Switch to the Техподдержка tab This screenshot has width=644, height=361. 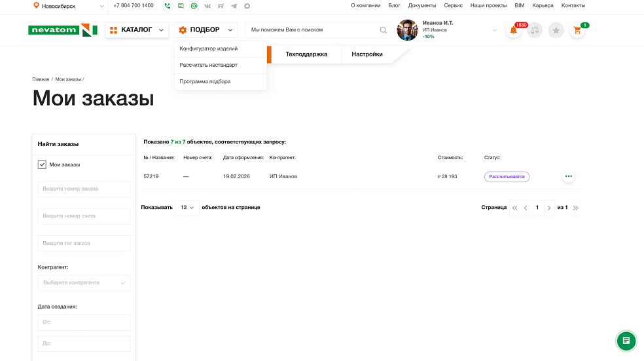click(x=306, y=54)
